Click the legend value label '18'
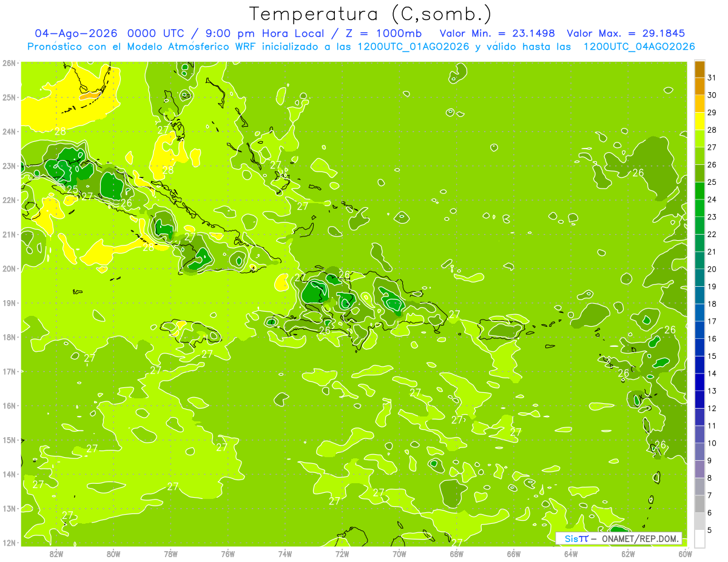728x562 pixels. 712,304
